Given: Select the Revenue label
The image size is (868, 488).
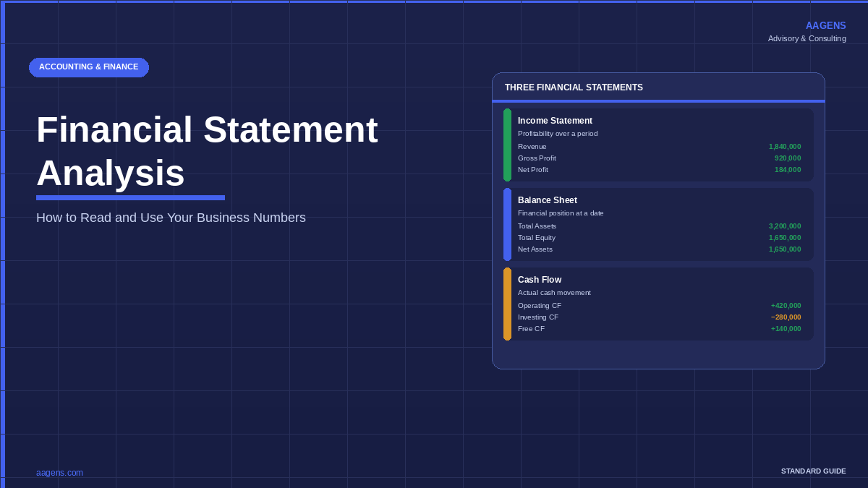Looking at the screenshot, I should (x=532, y=147).
